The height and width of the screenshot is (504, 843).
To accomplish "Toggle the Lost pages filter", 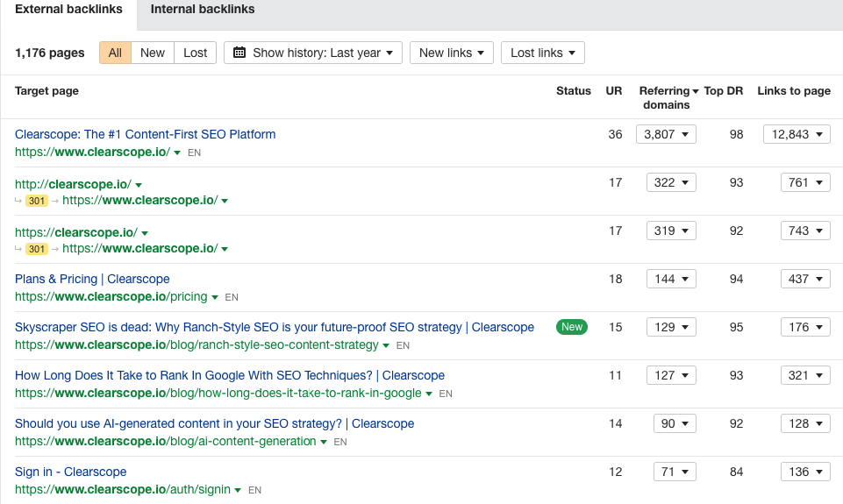I will click(x=195, y=53).
